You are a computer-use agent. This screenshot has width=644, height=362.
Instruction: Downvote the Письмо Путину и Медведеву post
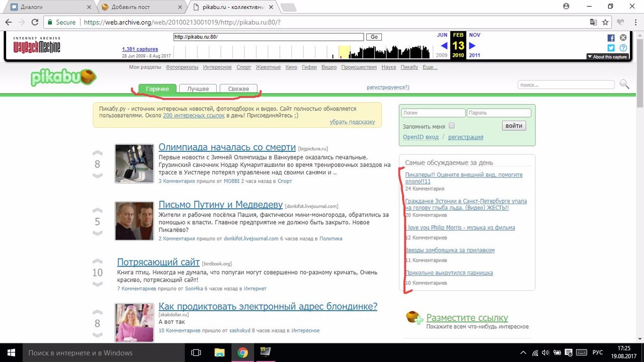click(98, 233)
